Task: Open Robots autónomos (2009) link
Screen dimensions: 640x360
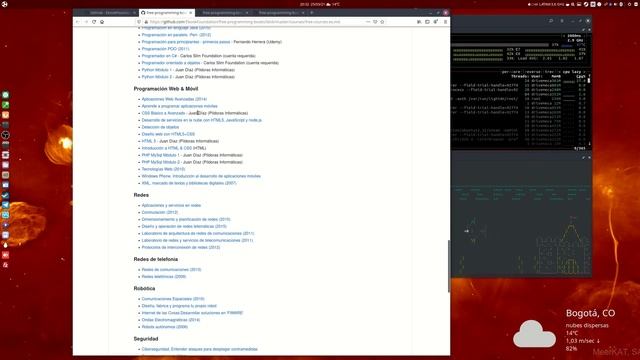Action: tap(164, 327)
